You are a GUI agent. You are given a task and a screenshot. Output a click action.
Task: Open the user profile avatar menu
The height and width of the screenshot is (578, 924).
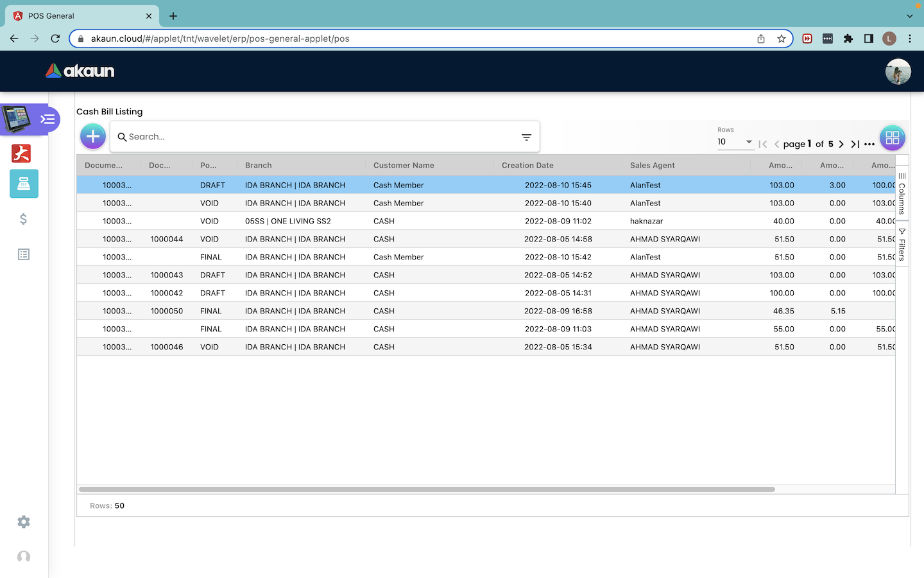[898, 71]
